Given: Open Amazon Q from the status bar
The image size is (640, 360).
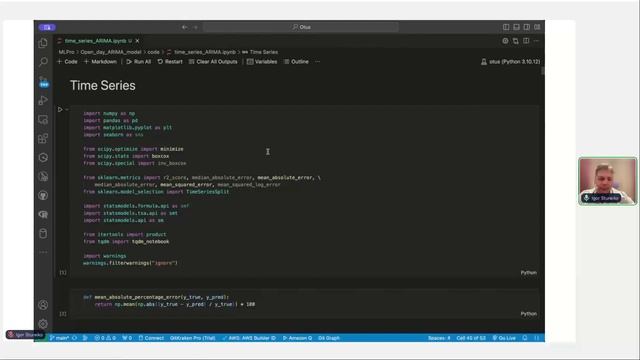Looking at the screenshot, I should (297, 338).
